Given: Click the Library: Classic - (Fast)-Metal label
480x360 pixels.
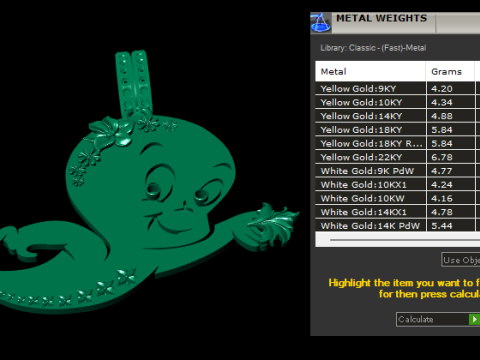Looking at the screenshot, I should tap(373, 48).
